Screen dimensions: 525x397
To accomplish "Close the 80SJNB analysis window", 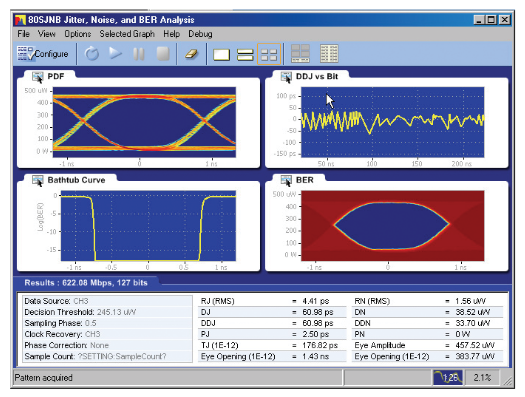I will point(505,20).
